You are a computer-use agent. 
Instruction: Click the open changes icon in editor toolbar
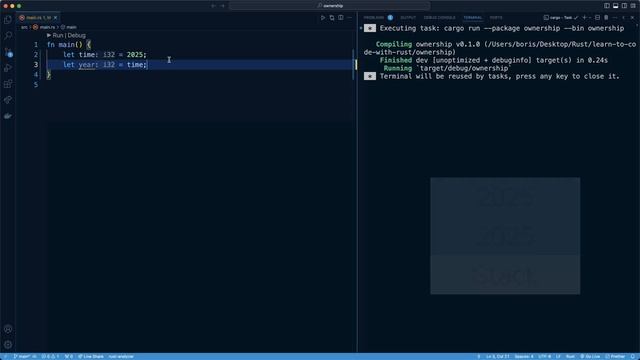[332, 18]
